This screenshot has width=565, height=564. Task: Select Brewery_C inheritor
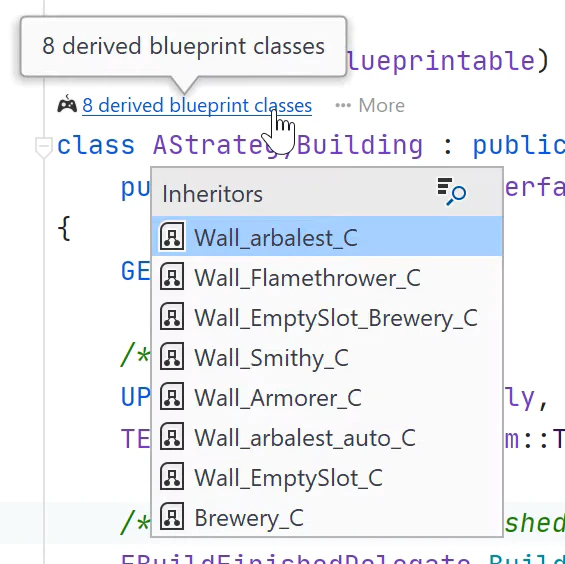[x=327, y=517]
